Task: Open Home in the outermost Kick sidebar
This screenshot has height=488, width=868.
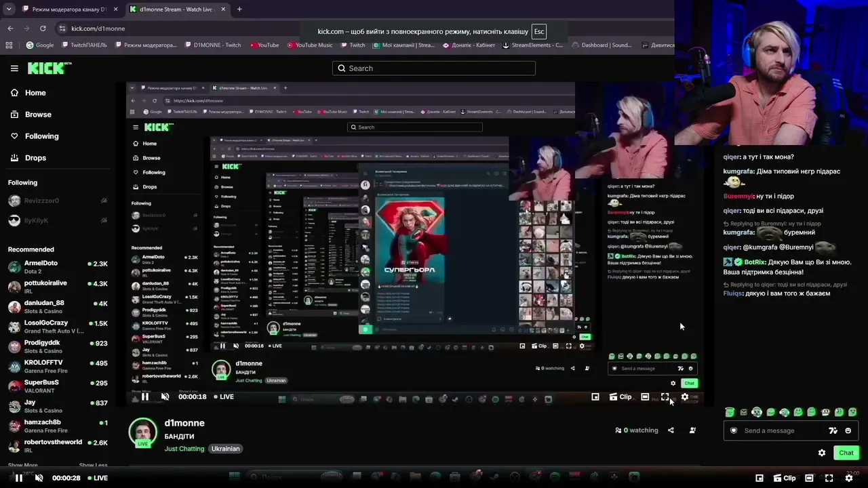Action: pyautogui.click(x=28, y=93)
